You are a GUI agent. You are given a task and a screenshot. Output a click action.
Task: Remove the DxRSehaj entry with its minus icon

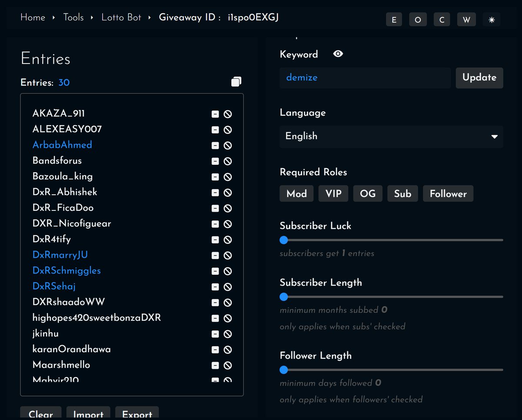[x=215, y=287]
